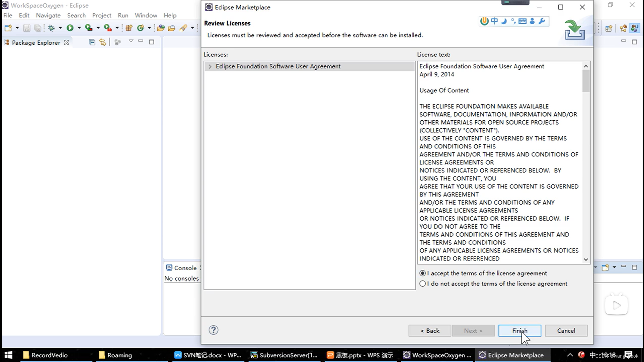The width and height of the screenshot is (644, 362).
Task: Click the license text scroll down arrow
Action: click(x=586, y=259)
